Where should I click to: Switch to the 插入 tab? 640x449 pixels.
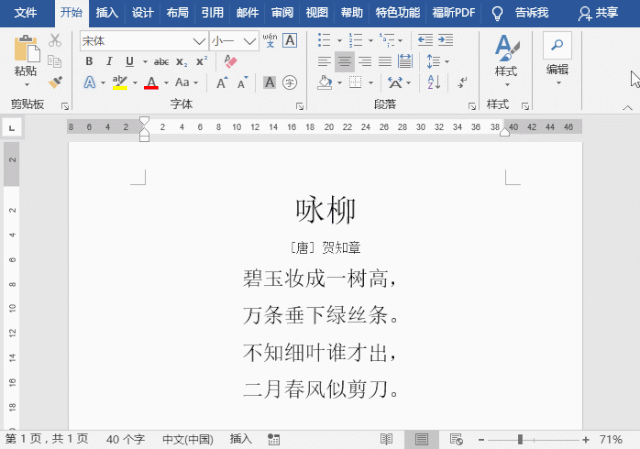pyautogui.click(x=107, y=13)
